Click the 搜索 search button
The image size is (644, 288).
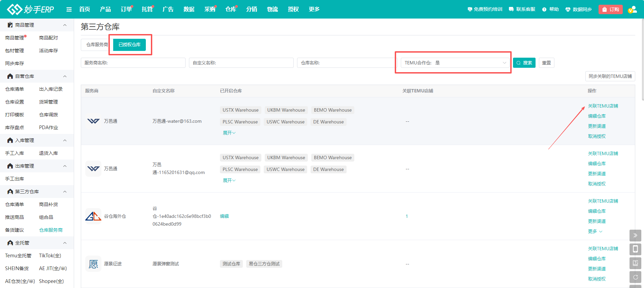coord(524,63)
